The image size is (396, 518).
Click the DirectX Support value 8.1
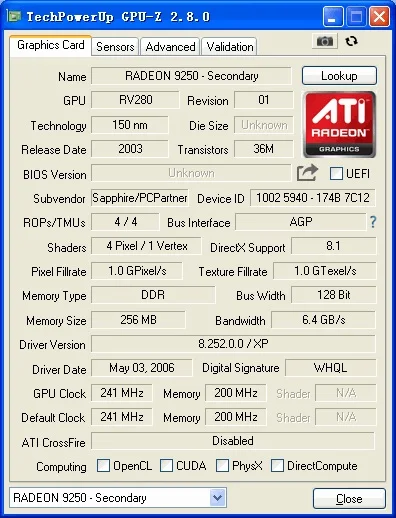(x=334, y=246)
